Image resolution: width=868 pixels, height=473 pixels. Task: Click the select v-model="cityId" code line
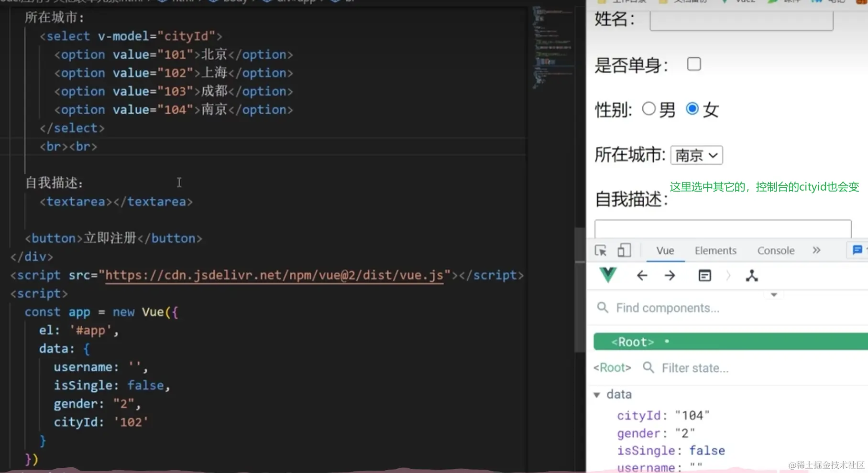coord(131,36)
